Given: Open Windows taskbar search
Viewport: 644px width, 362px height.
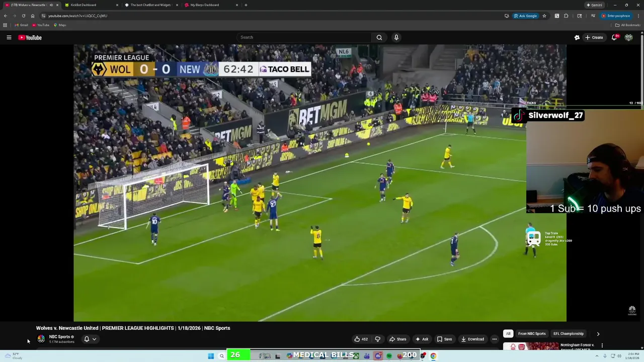Looking at the screenshot, I should pyautogui.click(x=221, y=356).
